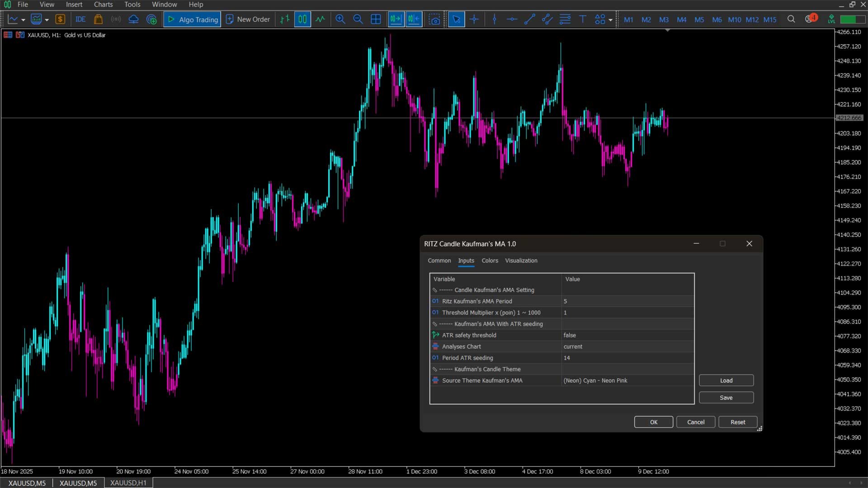This screenshot has height=488, width=868.
Task: Open the Charts menu
Action: 103,5
